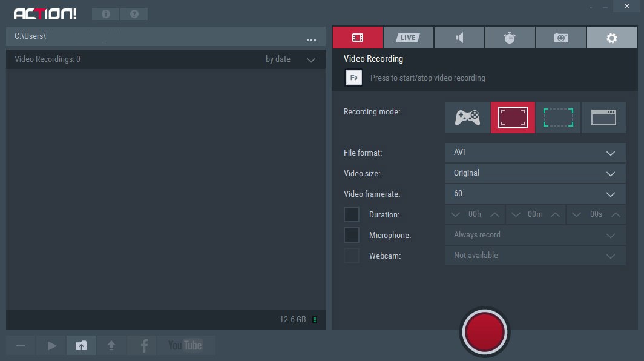This screenshot has width=644, height=361.
Task: Enable the Duration checkbox
Action: point(352,214)
